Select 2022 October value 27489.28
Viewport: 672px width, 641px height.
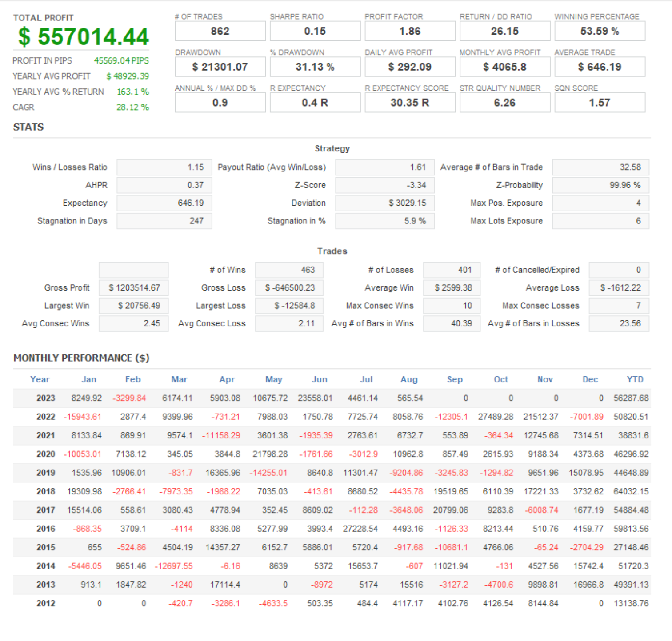496,417
